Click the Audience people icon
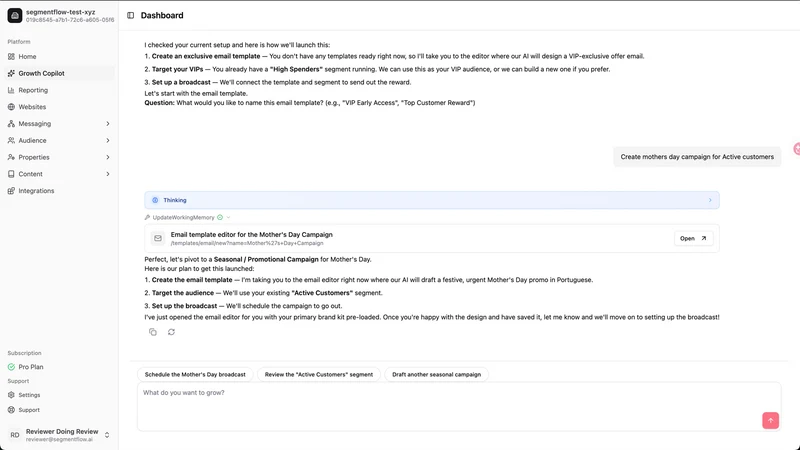Screen dimensions: 800x450 (11, 140)
